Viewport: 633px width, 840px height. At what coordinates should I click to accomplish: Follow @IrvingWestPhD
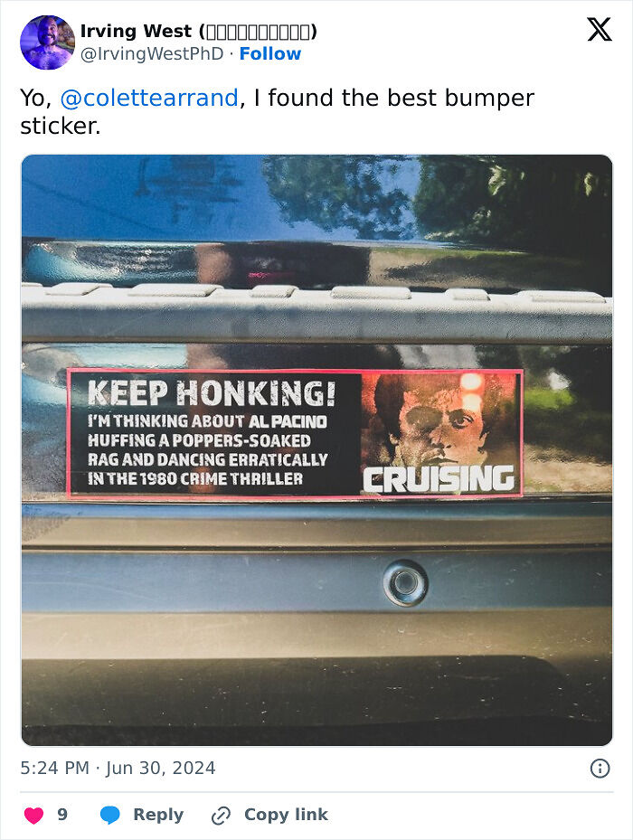pyautogui.click(x=270, y=53)
